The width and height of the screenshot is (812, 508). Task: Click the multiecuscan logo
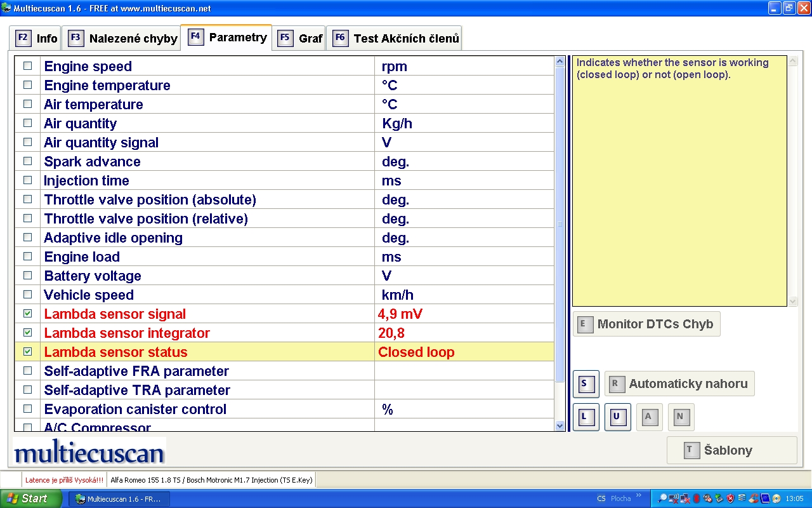tap(89, 452)
